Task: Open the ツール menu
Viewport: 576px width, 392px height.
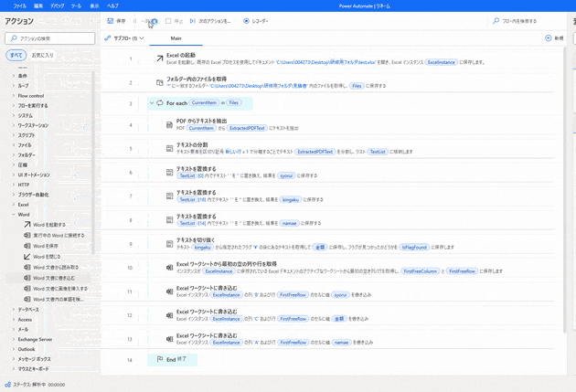Action: [76, 5]
